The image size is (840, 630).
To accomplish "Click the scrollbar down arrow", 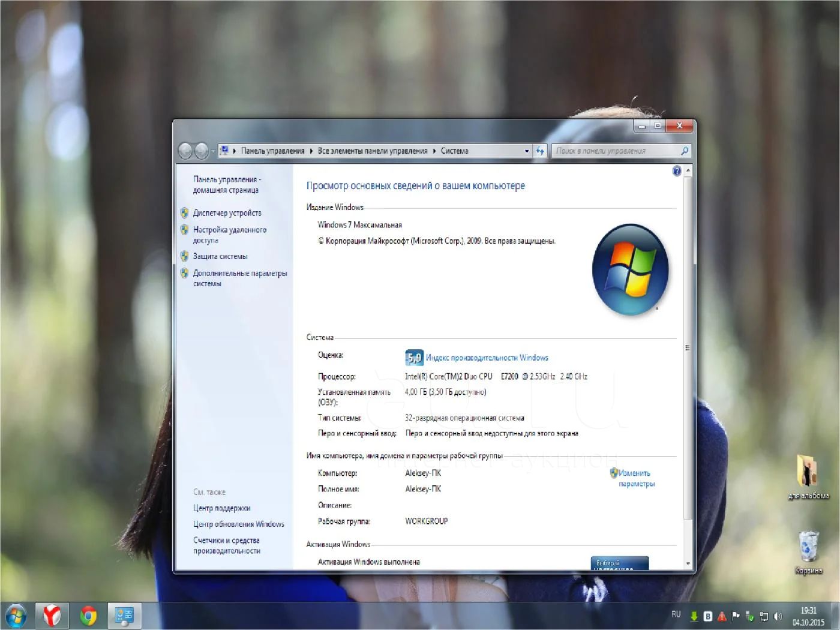I will tap(688, 564).
